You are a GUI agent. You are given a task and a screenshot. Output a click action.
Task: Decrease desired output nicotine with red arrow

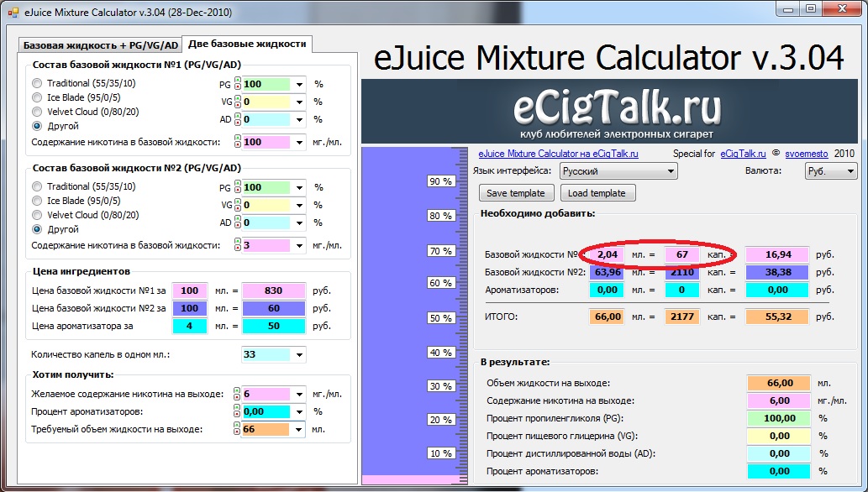coord(238,397)
